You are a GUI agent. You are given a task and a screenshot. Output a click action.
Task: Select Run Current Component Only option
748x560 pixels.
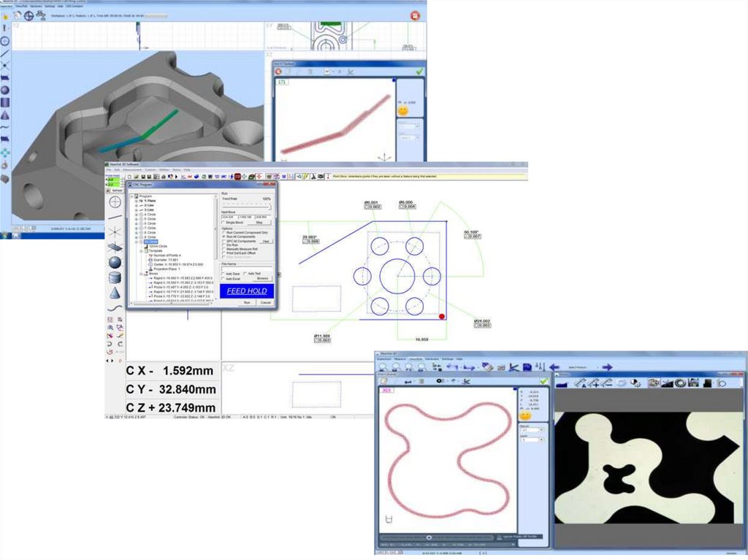coord(224,233)
